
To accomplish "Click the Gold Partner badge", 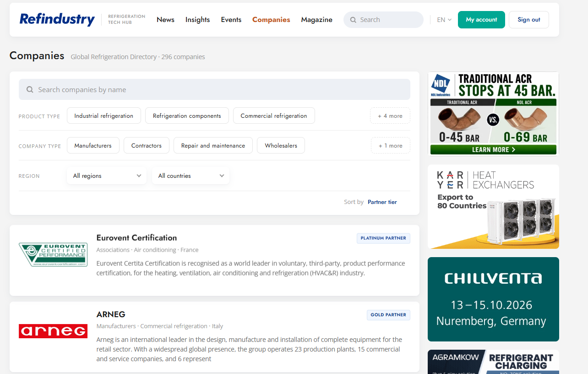I will [x=388, y=315].
